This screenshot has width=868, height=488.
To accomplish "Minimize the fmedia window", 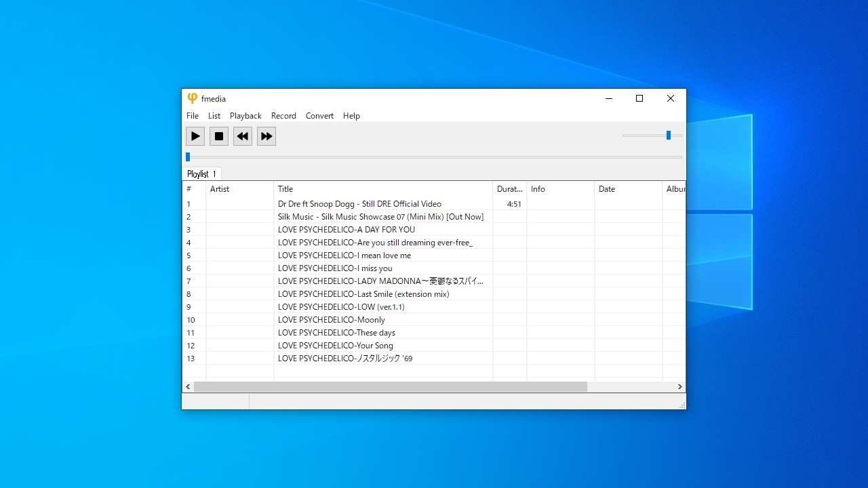I will click(608, 98).
